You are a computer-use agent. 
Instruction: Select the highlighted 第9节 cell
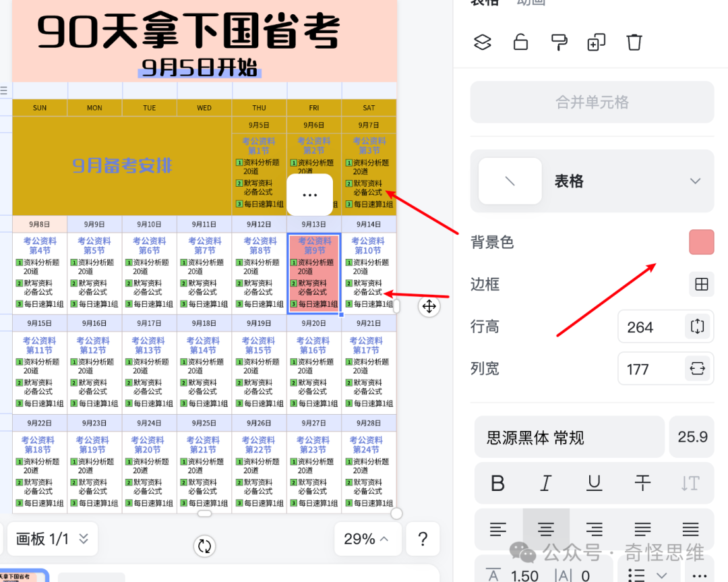click(314, 273)
